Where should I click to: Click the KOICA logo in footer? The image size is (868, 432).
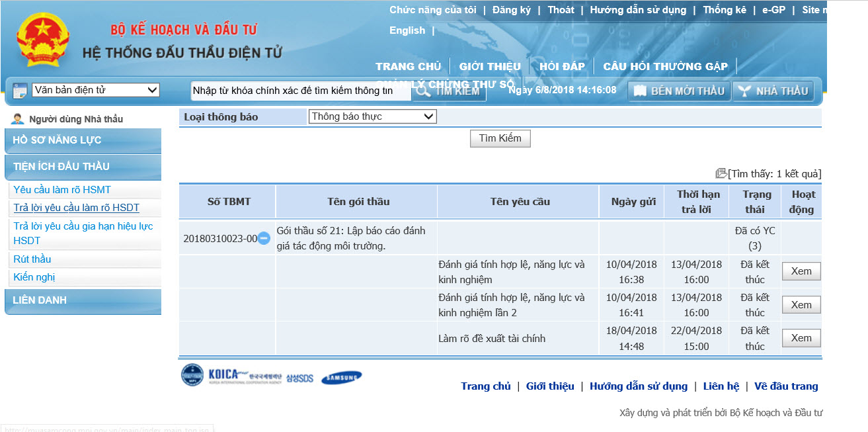(x=245, y=375)
